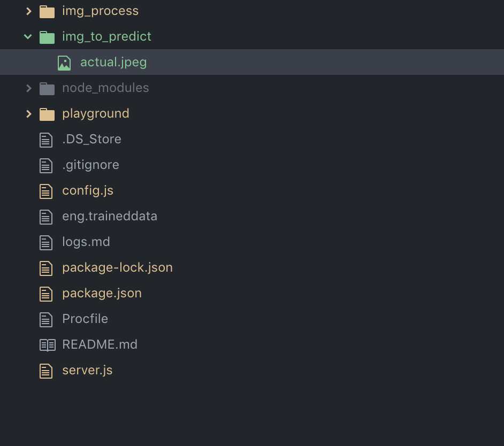This screenshot has height=446, width=504.
Task: Click the playground folder icon
Action: 47,114
